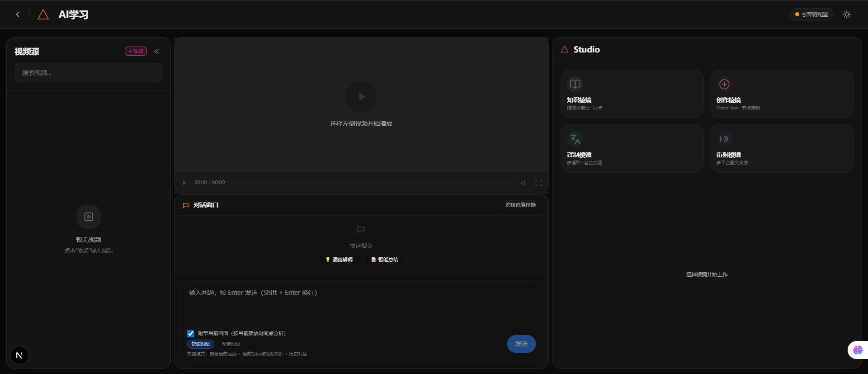Toggle the light/dark theme sun icon

click(x=846, y=14)
